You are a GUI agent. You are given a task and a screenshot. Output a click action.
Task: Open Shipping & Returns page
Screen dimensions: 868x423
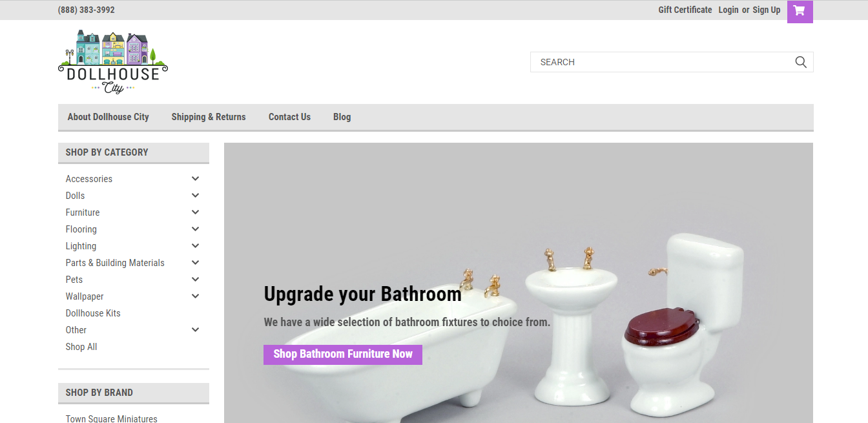(x=209, y=117)
